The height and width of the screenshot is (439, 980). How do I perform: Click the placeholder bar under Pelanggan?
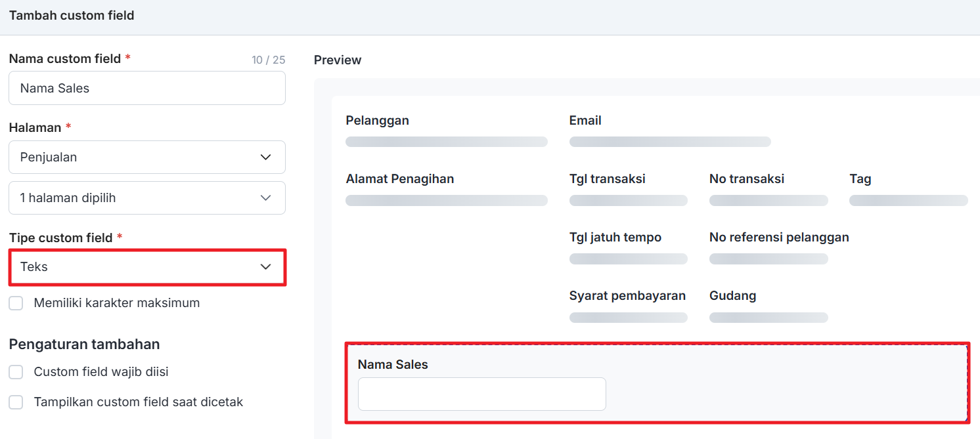pyautogui.click(x=446, y=142)
